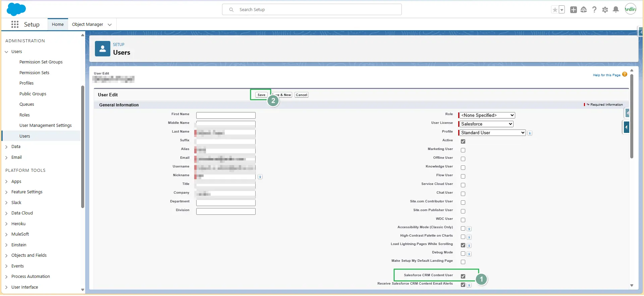
Task: Open the User License dropdown
Action: [486, 124]
